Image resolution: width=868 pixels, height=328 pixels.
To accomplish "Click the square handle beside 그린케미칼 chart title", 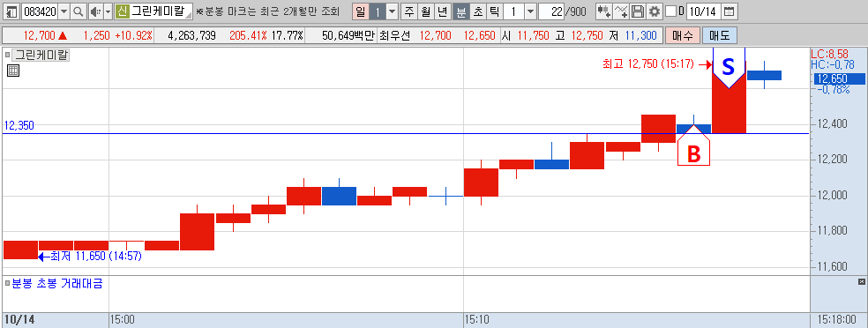I will coord(7,55).
